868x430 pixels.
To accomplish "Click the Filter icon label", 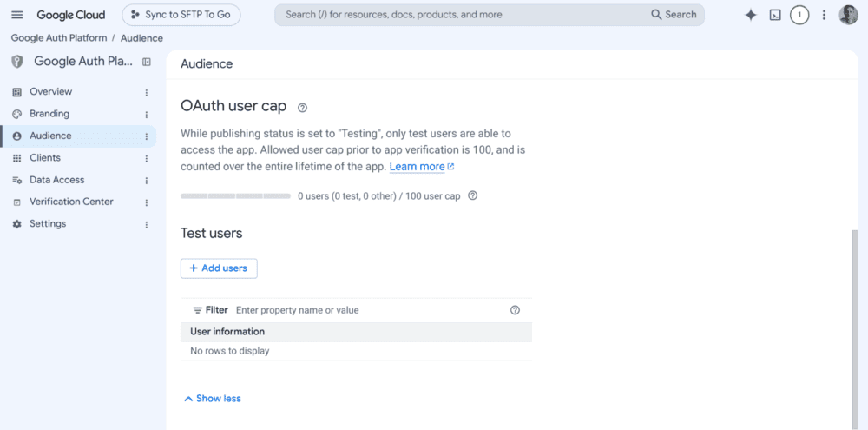I will (210, 310).
